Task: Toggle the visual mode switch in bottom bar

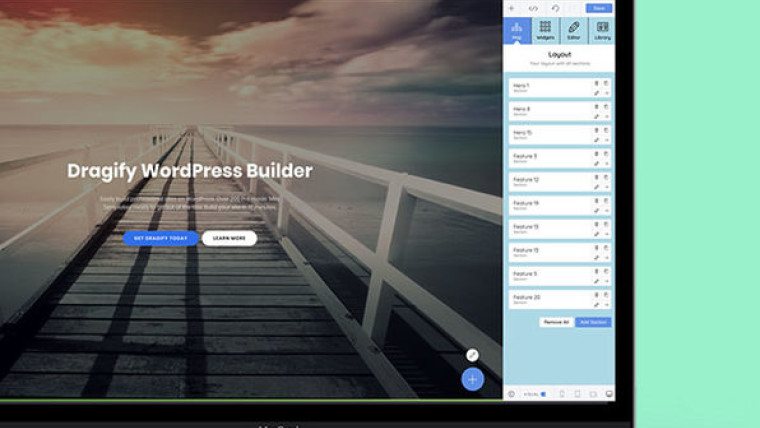Action: pyautogui.click(x=543, y=394)
